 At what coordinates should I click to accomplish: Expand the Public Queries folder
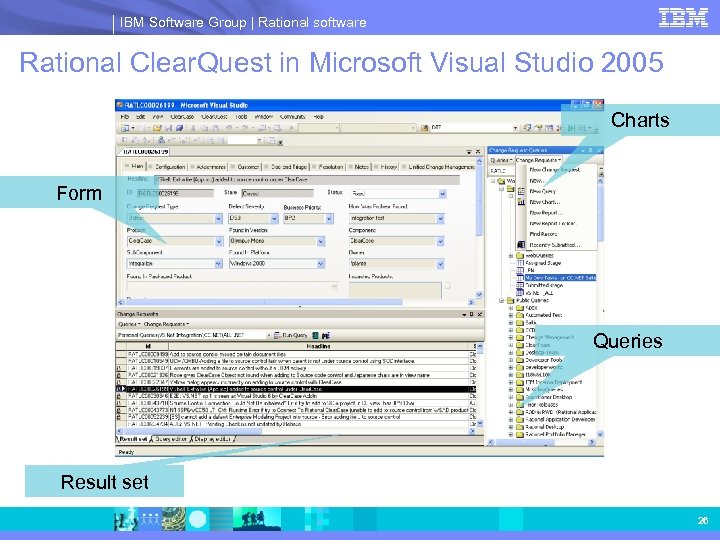tap(502, 301)
